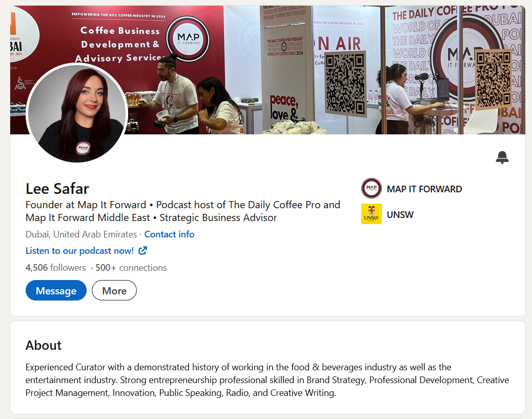Open the UNSW school logo

[x=372, y=214]
